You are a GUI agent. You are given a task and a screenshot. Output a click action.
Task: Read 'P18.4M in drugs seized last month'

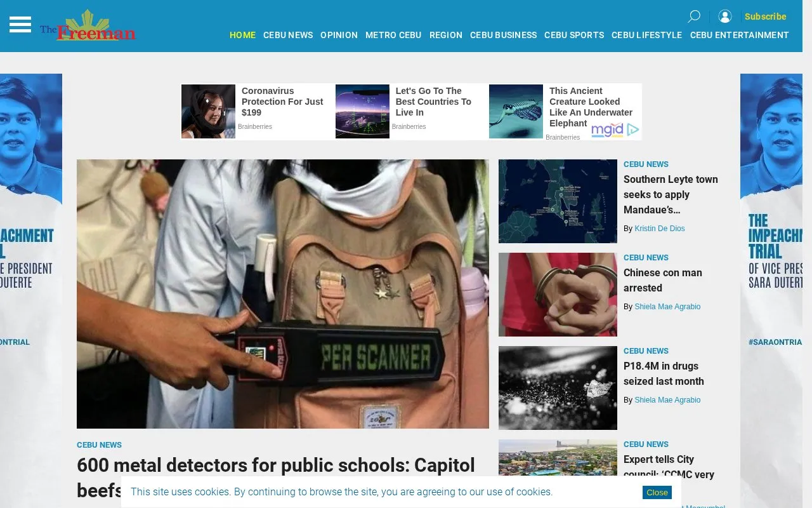664,373
